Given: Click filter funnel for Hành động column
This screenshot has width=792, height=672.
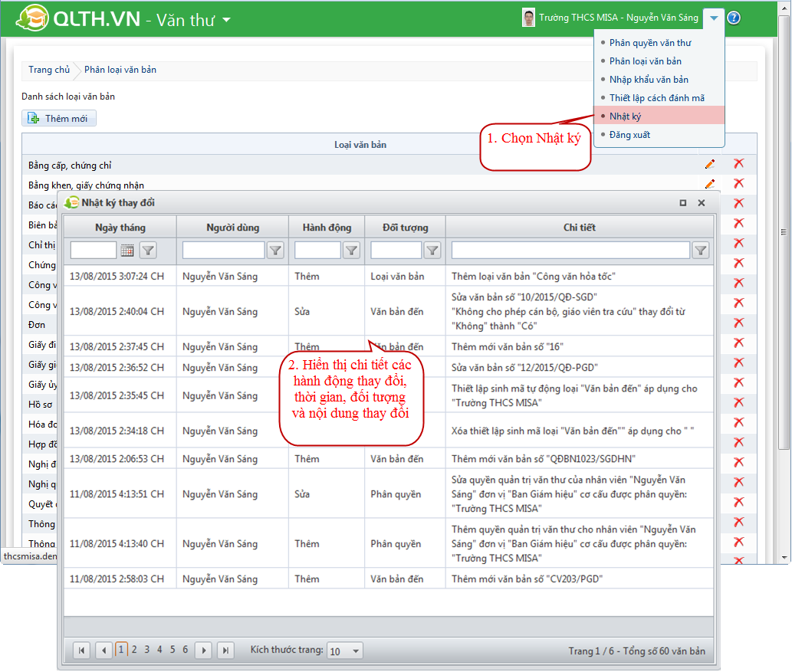Looking at the screenshot, I should pyautogui.click(x=352, y=251).
